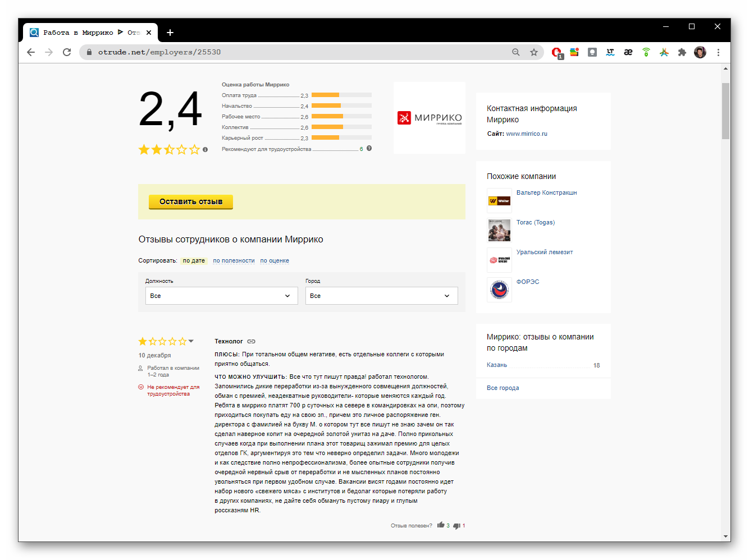Image resolution: width=749 pixels, height=560 pixels.
Task: Open the Город dropdown
Action: coord(382,296)
